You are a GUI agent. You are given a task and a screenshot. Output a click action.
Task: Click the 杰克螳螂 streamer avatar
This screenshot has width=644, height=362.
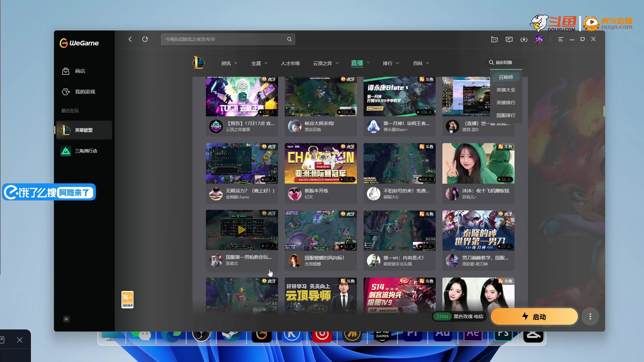(295, 261)
